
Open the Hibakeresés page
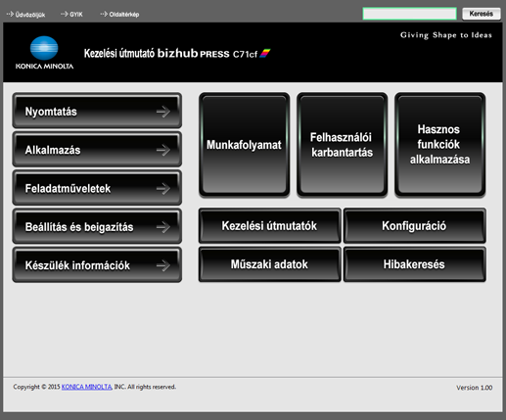tap(415, 264)
